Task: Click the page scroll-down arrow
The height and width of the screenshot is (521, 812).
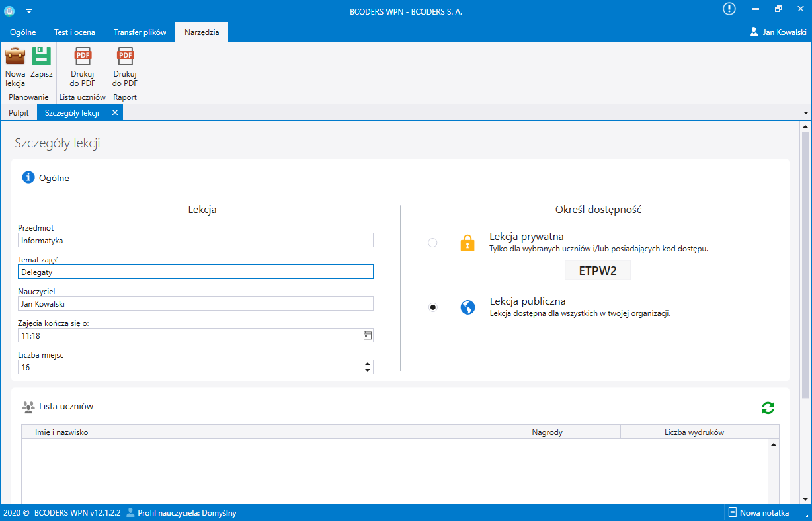Action: tap(805, 499)
